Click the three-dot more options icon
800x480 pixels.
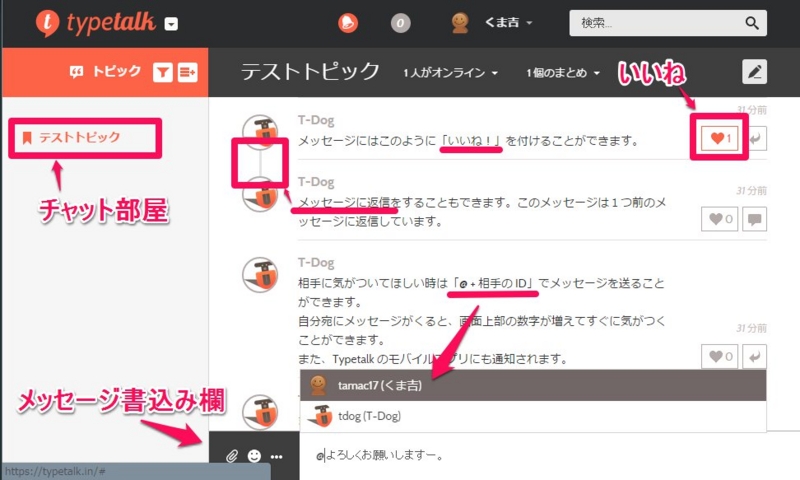[277, 457]
